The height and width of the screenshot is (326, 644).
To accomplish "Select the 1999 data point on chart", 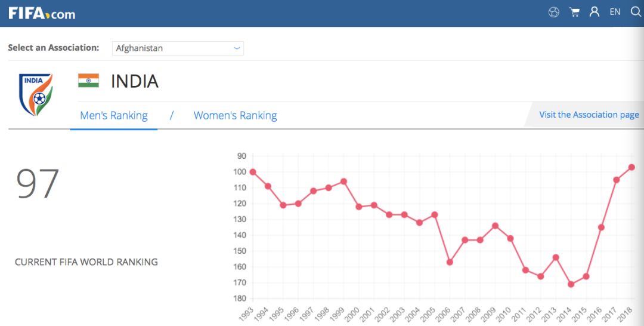I will [x=343, y=182].
